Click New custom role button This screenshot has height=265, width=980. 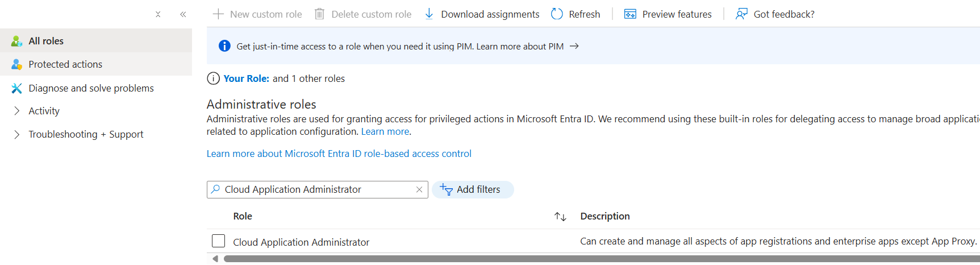pos(257,14)
